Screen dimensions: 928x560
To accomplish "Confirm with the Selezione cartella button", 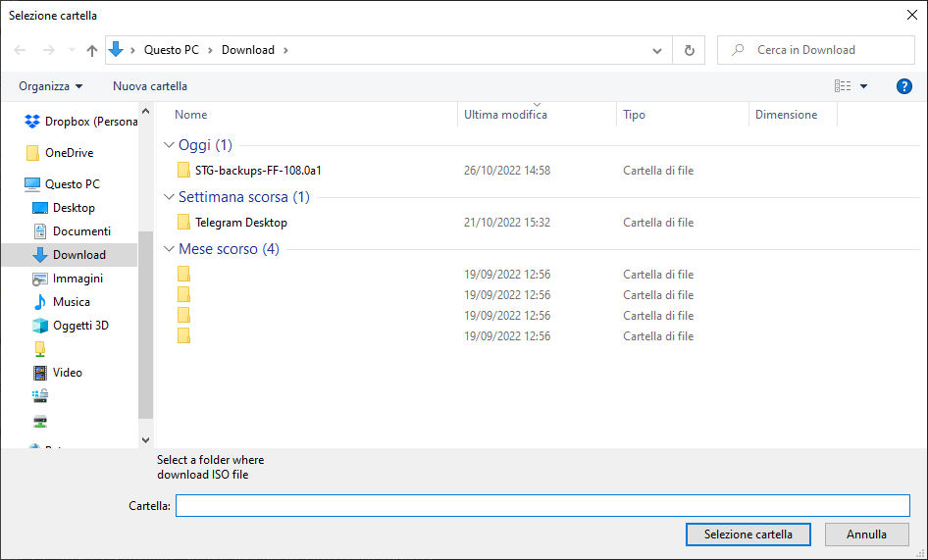I will pyautogui.click(x=748, y=535).
